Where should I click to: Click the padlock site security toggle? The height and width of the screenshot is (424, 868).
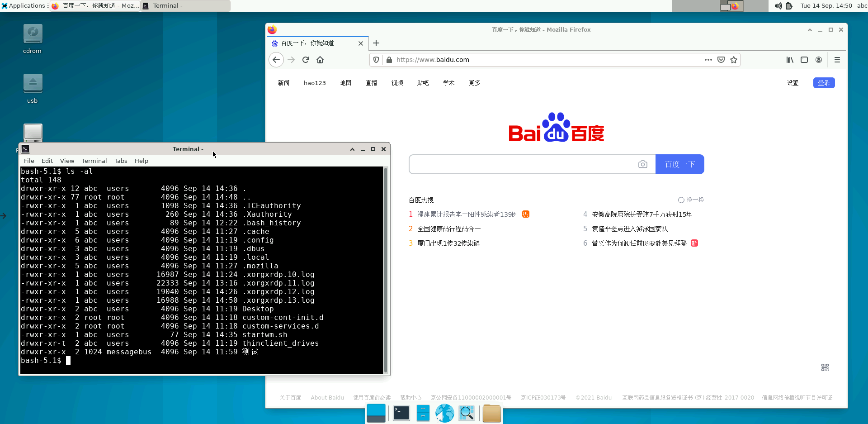[389, 59]
